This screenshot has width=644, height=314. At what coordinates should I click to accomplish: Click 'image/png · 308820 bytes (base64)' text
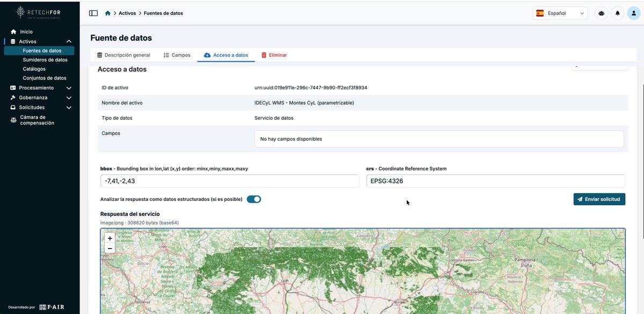tap(140, 222)
